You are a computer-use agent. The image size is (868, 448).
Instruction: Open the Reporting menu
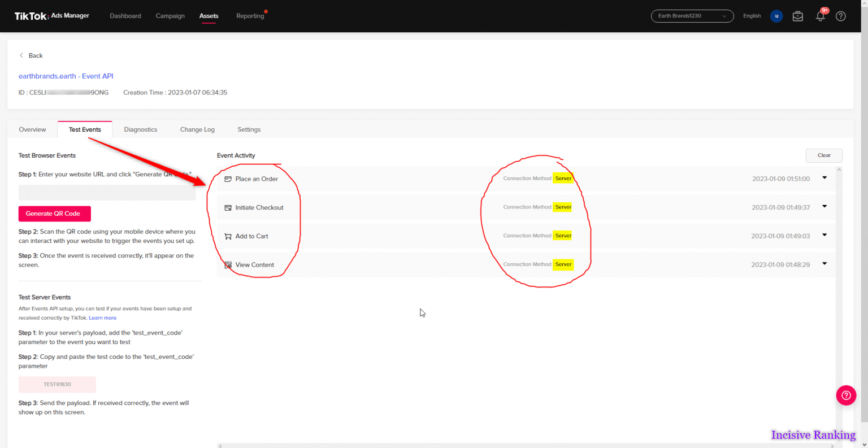250,16
